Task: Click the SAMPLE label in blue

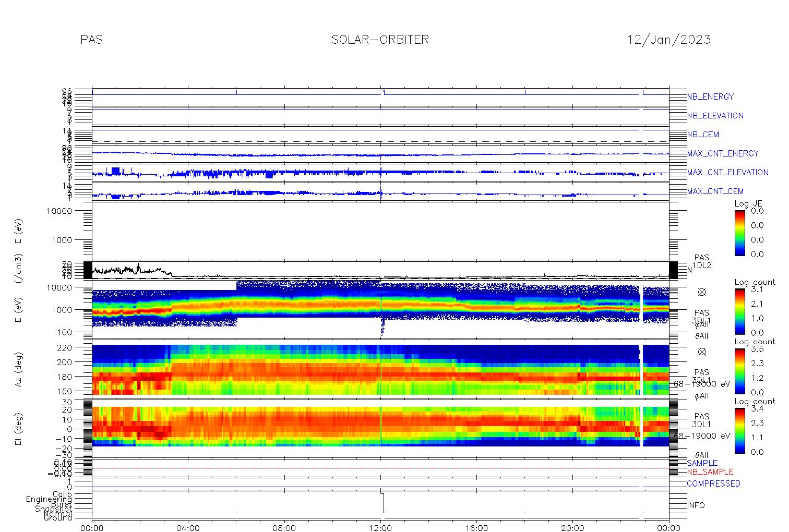Action: pyautogui.click(x=702, y=463)
